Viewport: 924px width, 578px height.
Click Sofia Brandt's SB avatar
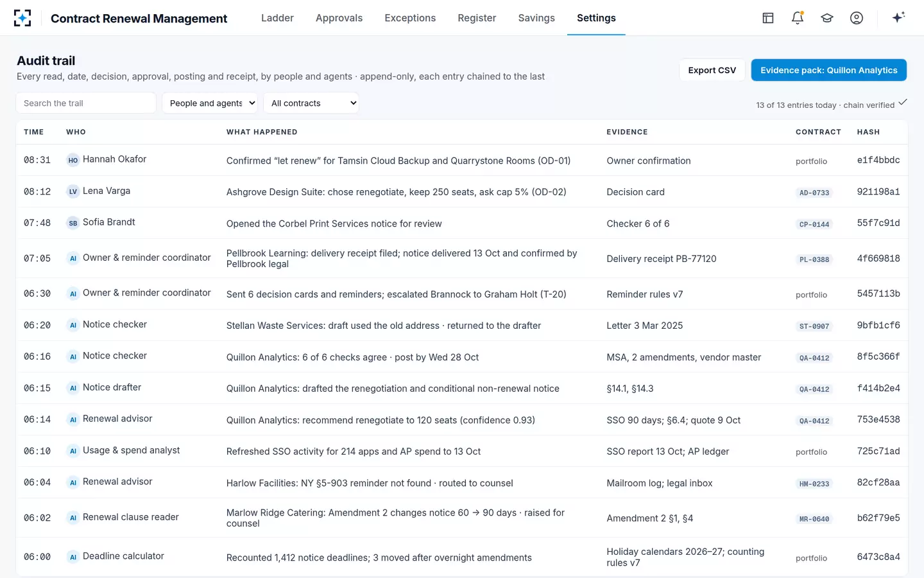[73, 223]
